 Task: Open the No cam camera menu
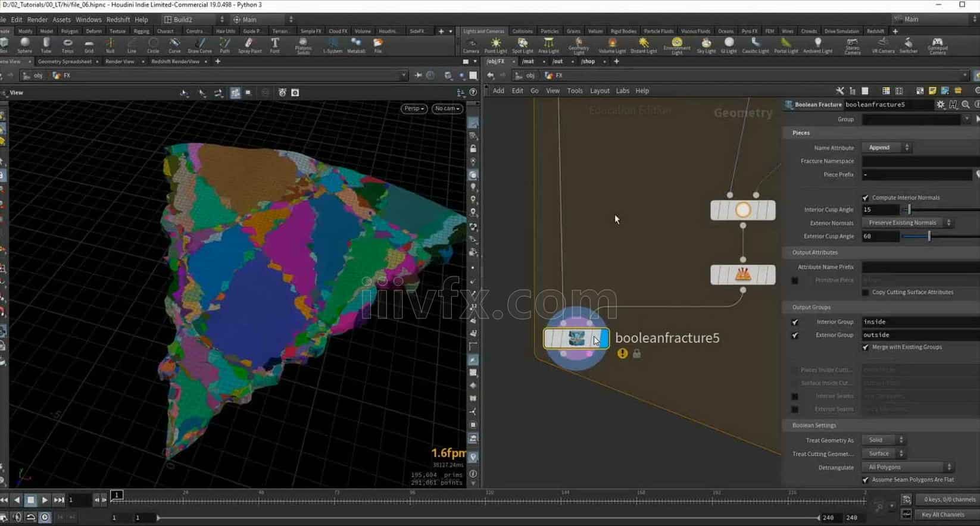point(447,108)
